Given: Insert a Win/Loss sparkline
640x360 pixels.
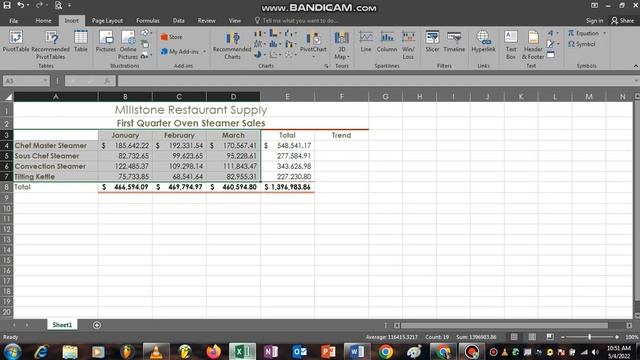Looking at the screenshot, I should pyautogui.click(x=408, y=45).
